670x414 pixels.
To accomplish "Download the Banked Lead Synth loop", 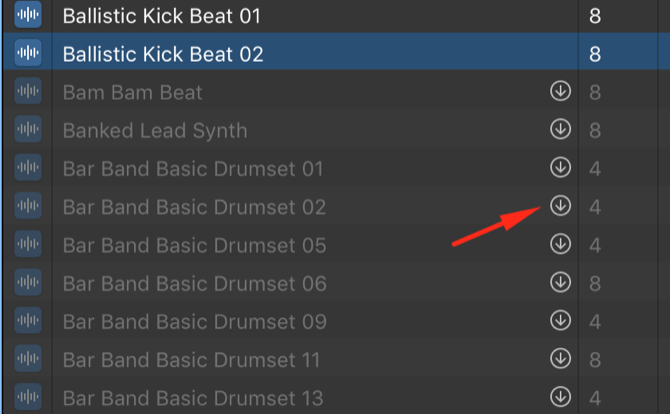I will click(560, 130).
